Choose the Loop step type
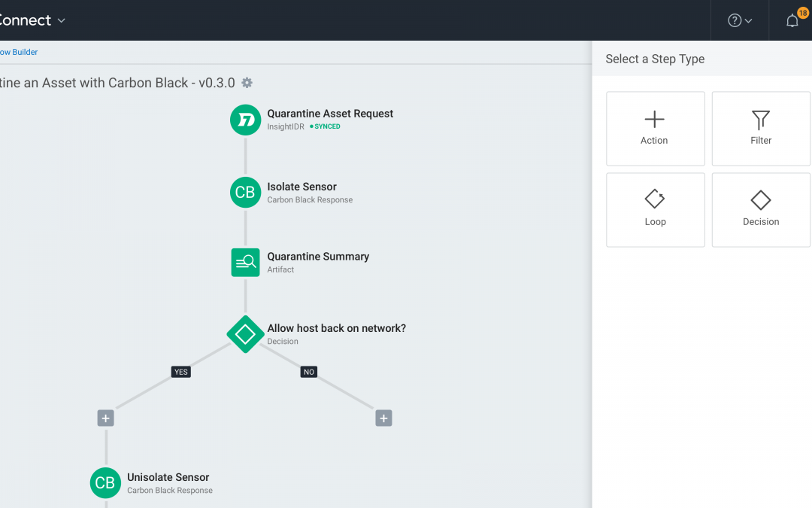 pos(655,210)
